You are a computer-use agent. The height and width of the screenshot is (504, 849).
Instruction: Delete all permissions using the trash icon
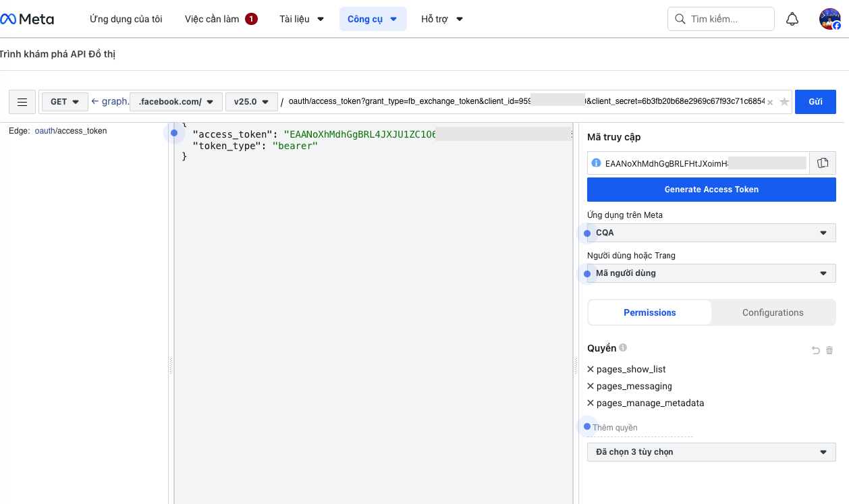[829, 350]
